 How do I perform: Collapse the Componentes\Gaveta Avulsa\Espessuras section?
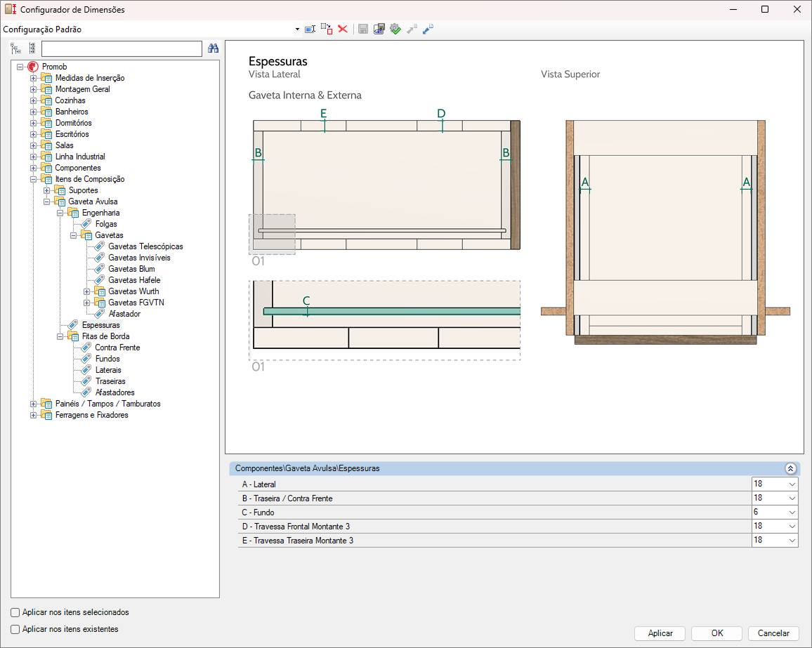click(790, 468)
